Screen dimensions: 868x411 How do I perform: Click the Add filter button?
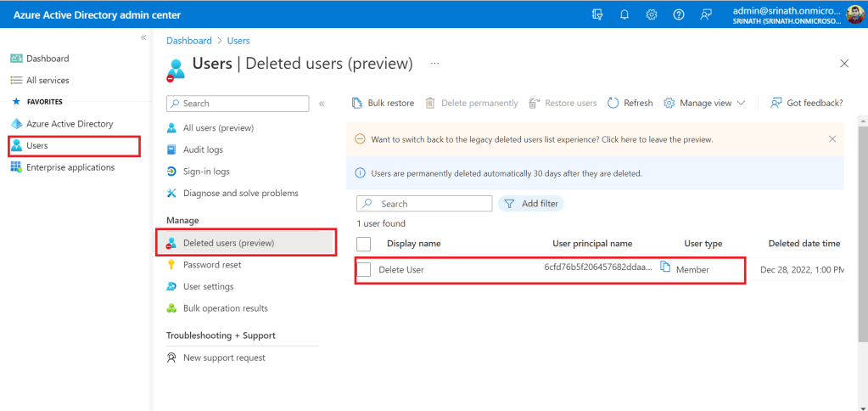coord(531,204)
